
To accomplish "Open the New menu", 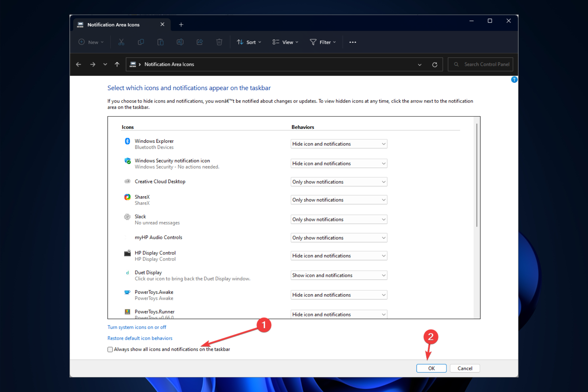I will [91, 42].
